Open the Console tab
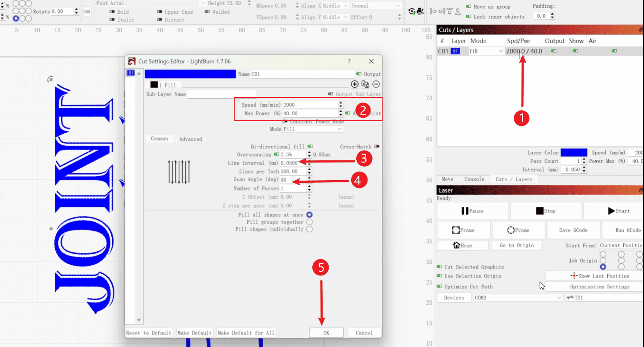The image size is (644, 347). tap(474, 179)
